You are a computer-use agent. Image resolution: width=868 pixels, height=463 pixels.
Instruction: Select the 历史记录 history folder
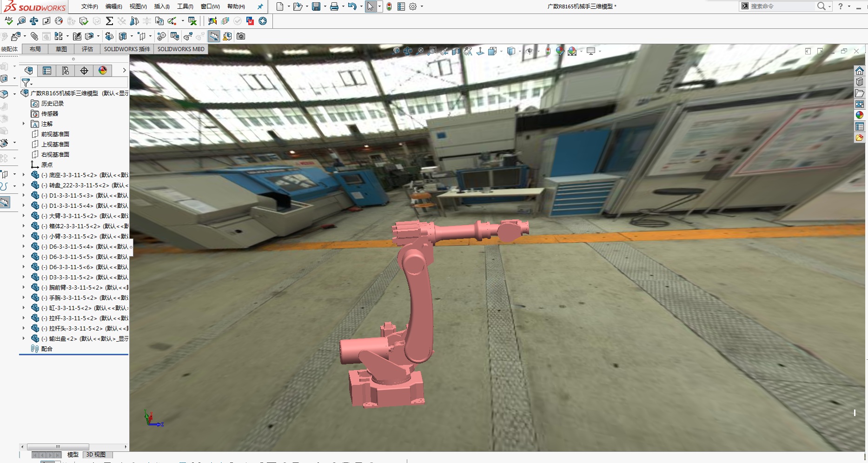click(47, 103)
